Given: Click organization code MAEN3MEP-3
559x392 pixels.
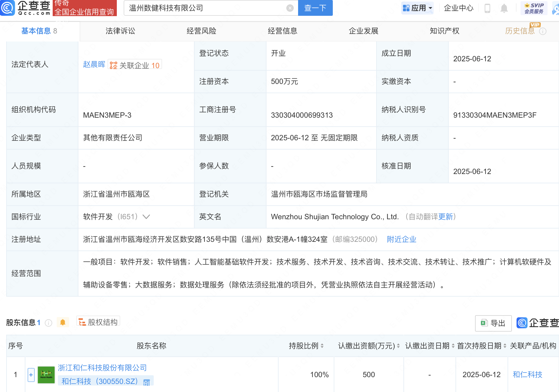Looking at the screenshot, I should click(x=107, y=115).
